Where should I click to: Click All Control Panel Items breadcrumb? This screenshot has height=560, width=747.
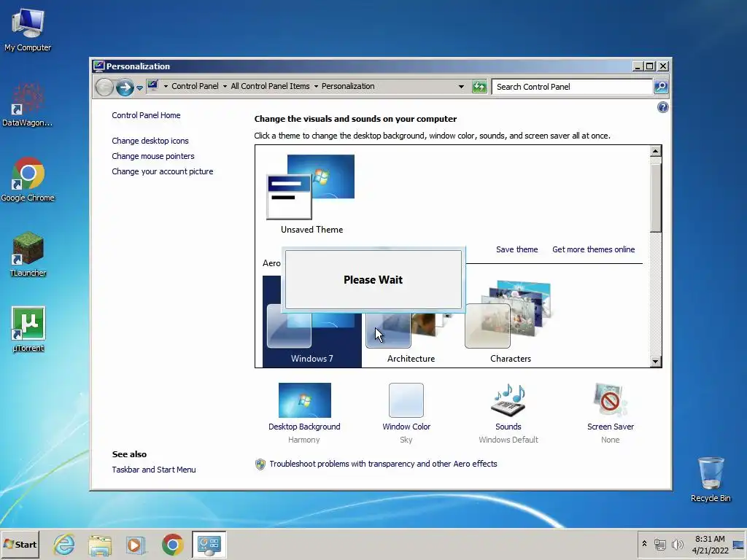point(270,86)
